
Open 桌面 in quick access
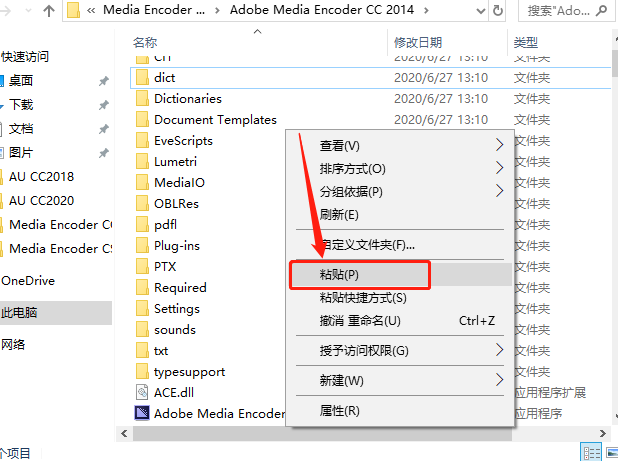(x=20, y=80)
